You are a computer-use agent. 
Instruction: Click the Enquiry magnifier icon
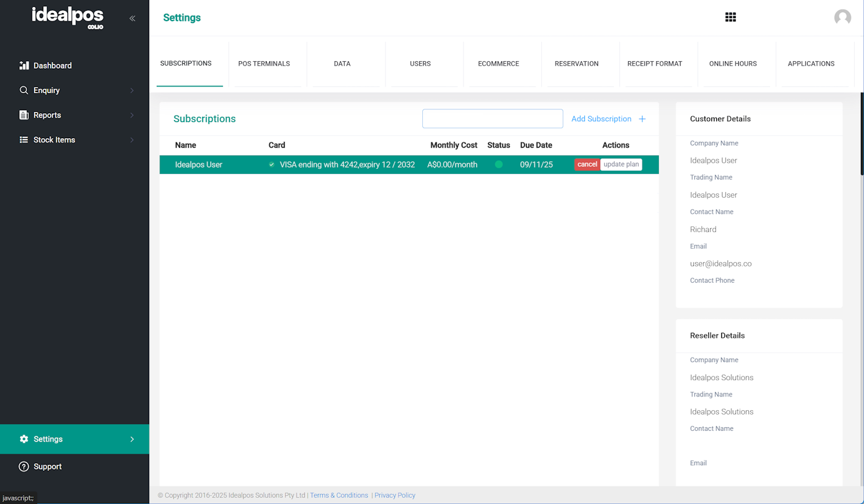click(24, 90)
